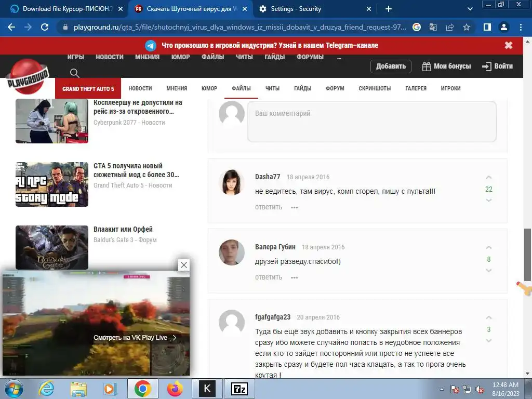The width and height of the screenshot is (532, 399).
Task: Click the Войти login button
Action: pyautogui.click(x=497, y=66)
